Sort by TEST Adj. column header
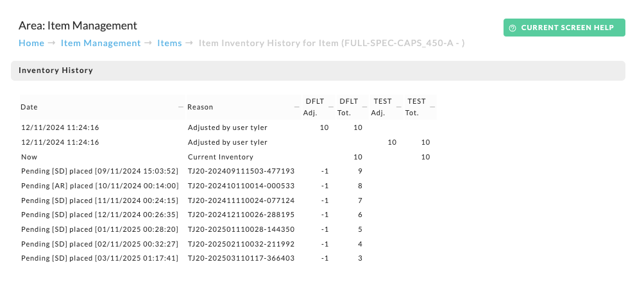This screenshot has width=644, height=285. tap(382, 107)
